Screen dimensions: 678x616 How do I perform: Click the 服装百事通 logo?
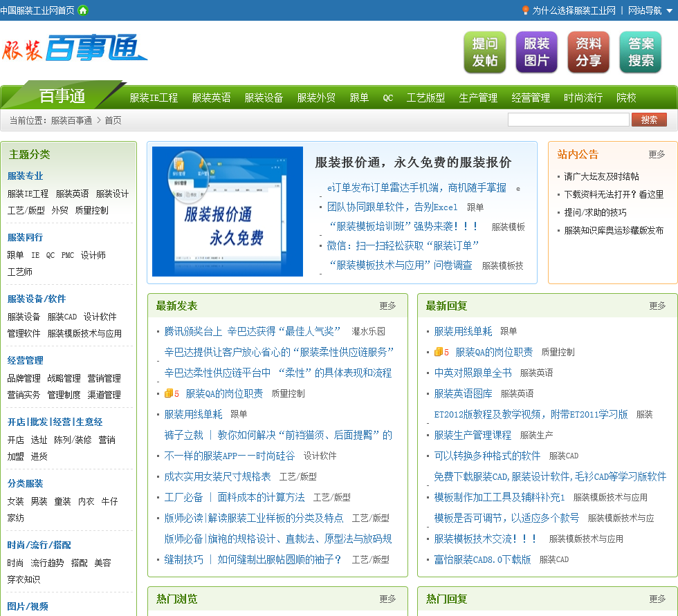tap(75, 48)
